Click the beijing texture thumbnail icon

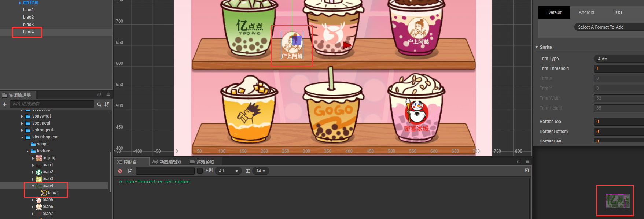click(x=39, y=158)
